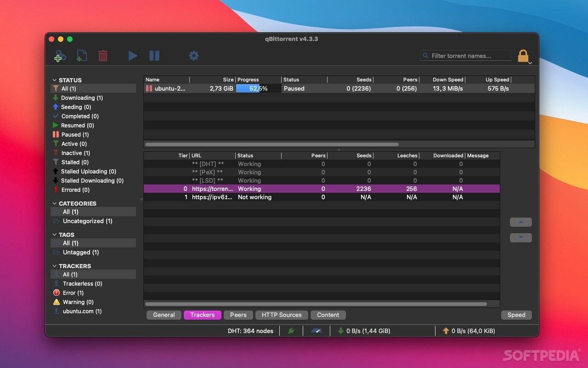Sort torrents by Name column
The width and height of the screenshot is (588, 368).
(x=166, y=80)
